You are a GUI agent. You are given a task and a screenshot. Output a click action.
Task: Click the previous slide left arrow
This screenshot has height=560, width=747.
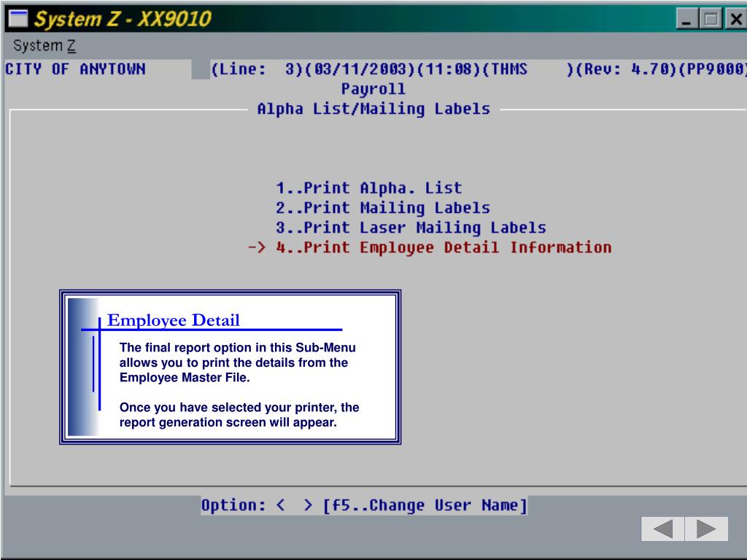[662, 529]
